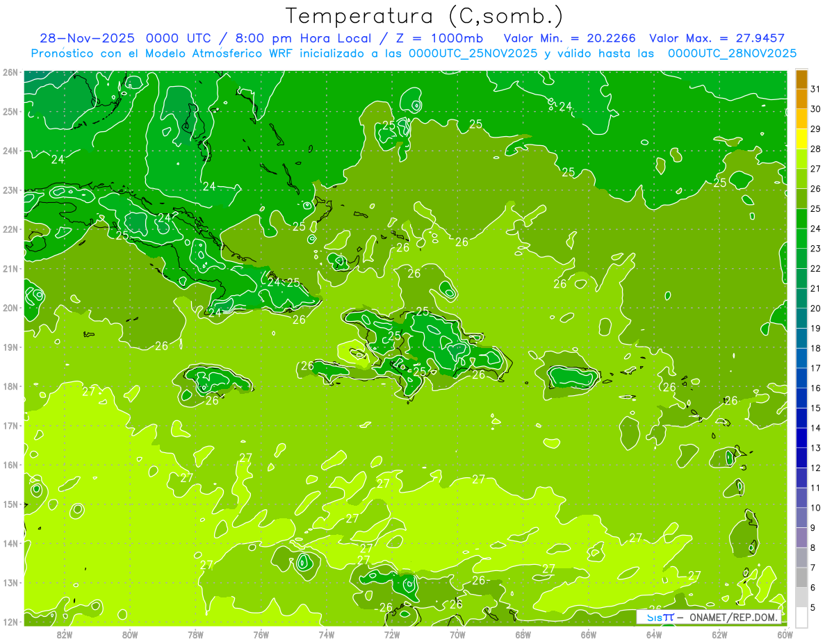The image size is (834, 644).
Task: Click latitude axis label 18N
Action: [x=10, y=386]
